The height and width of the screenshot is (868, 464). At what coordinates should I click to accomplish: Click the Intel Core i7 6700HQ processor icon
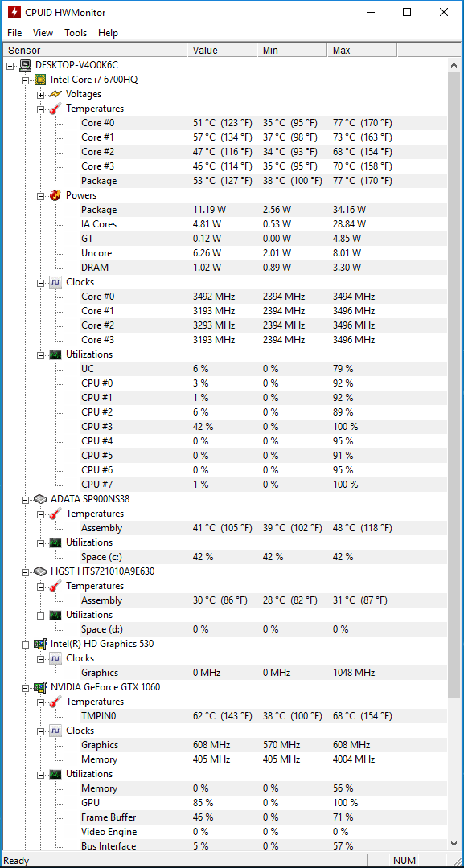click(40, 80)
